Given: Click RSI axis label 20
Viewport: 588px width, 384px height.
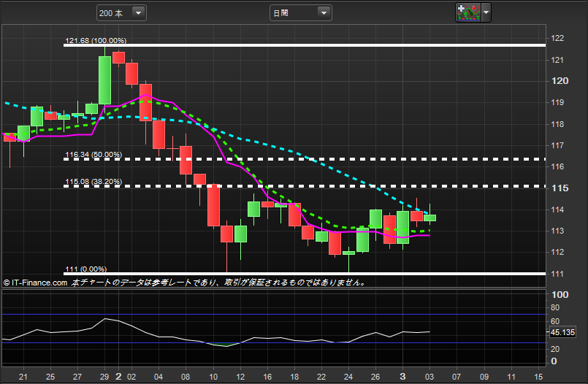Looking at the screenshot, I should (x=555, y=349).
